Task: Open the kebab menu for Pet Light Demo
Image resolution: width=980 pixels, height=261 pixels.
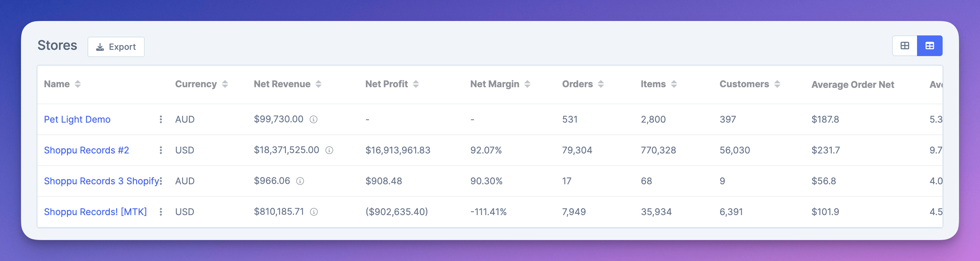Action: point(161,119)
